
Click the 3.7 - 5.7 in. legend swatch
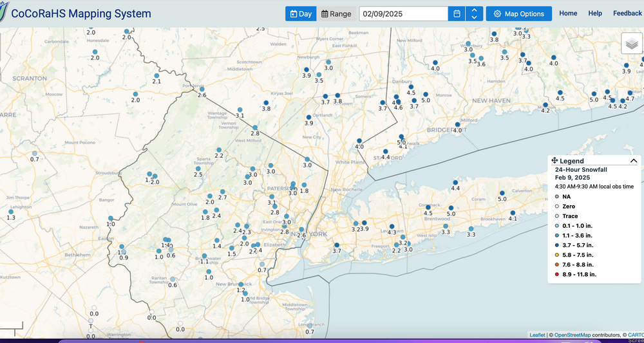558,245
